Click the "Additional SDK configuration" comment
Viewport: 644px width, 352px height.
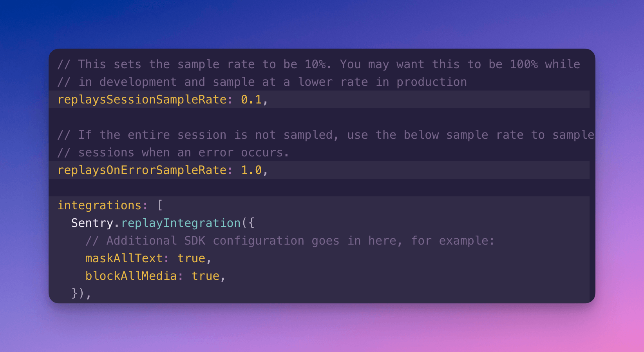pyautogui.click(x=205, y=241)
